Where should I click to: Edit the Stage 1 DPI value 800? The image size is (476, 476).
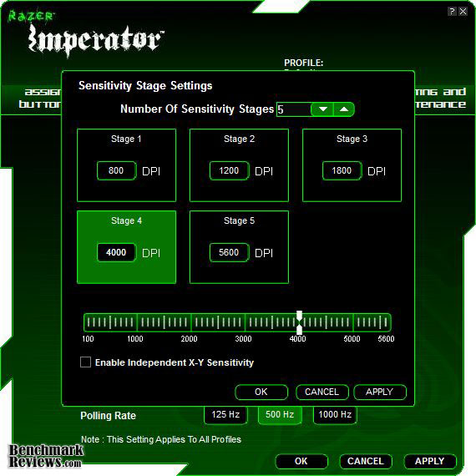[x=116, y=170]
